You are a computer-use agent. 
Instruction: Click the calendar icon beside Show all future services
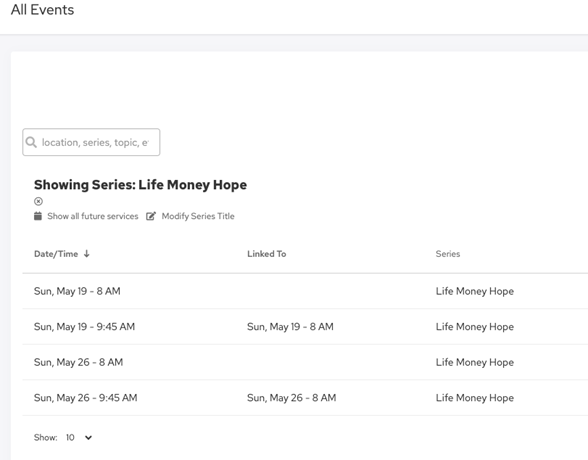tap(38, 216)
